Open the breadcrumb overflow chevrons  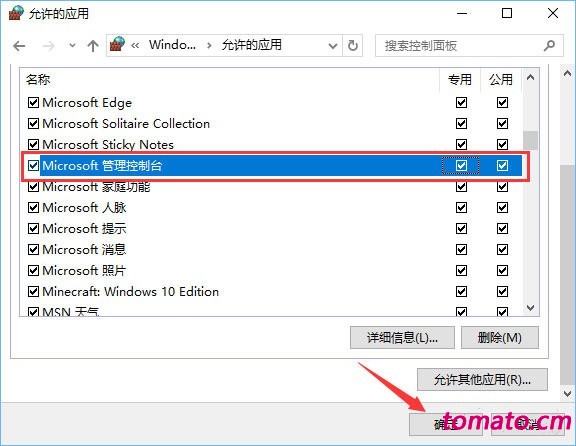135,45
